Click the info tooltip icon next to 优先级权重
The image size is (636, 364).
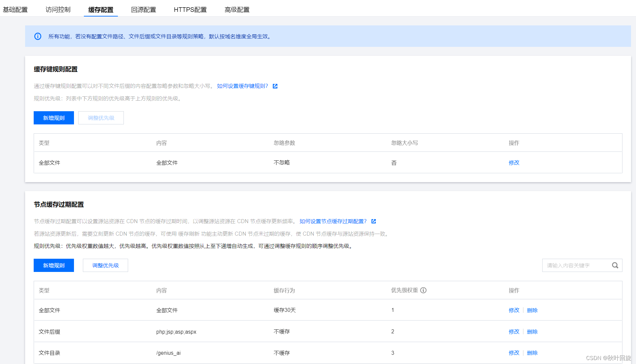(x=424, y=290)
